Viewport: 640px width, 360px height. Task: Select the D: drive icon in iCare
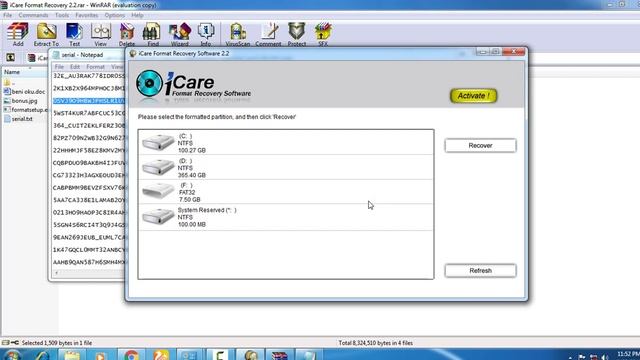pos(158,167)
